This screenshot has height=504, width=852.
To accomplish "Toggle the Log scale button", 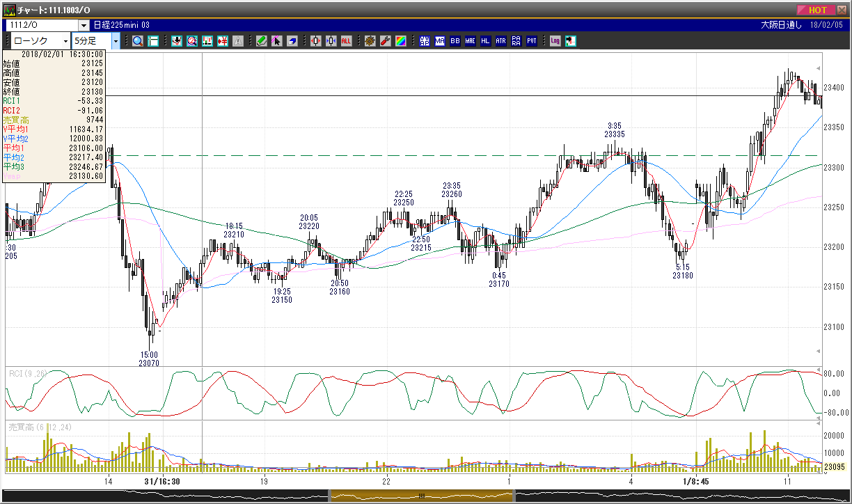I will [555, 40].
